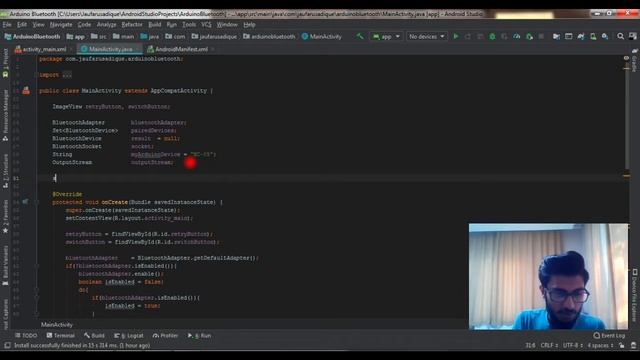Open the Help menu
The height and width of the screenshot is (360, 640).
[249, 24]
